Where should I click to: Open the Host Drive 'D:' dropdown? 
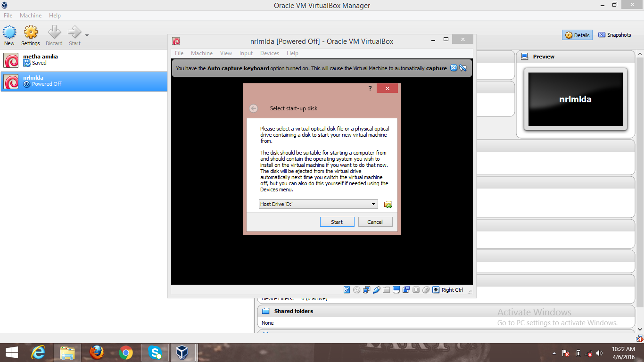click(318, 204)
